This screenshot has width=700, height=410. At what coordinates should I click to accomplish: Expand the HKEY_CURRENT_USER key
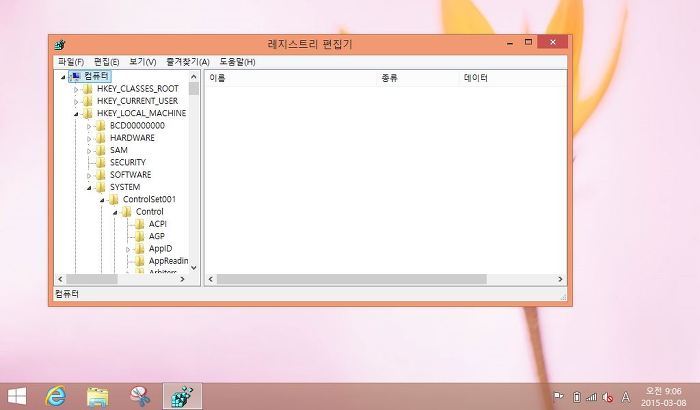(x=76, y=102)
